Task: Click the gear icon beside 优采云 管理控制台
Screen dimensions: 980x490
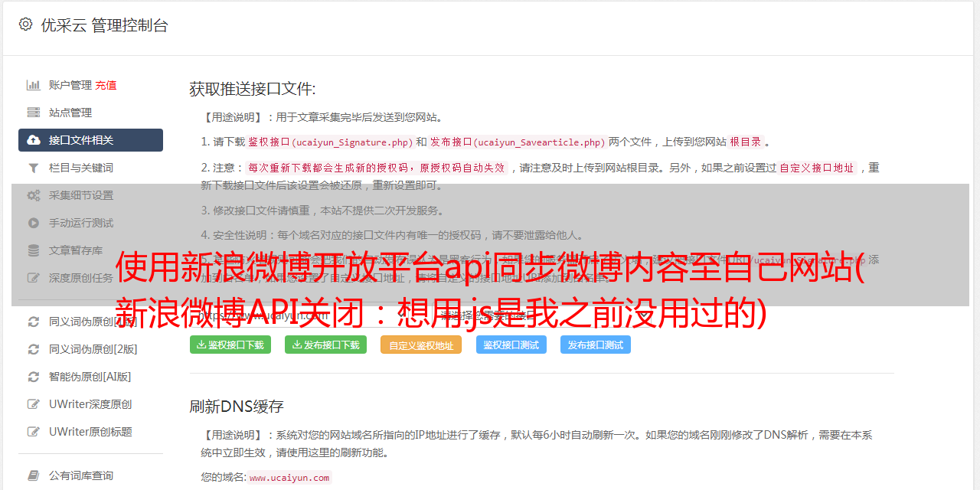Action: (x=25, y=24)
